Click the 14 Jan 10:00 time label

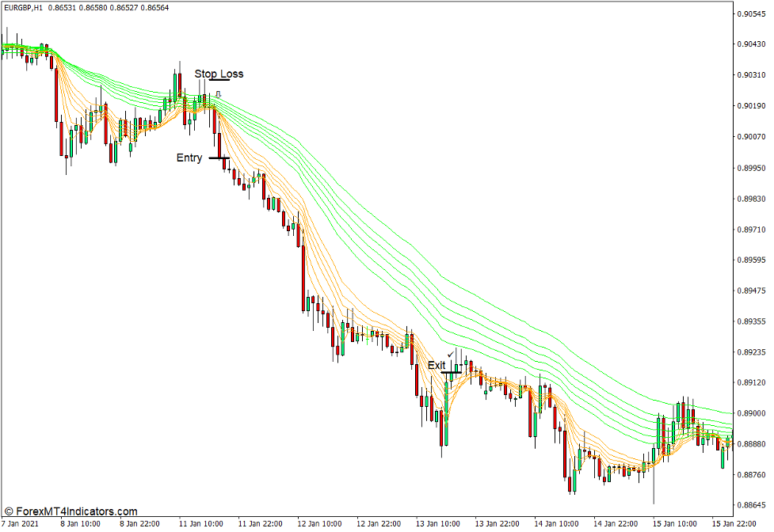click(557, 524)
